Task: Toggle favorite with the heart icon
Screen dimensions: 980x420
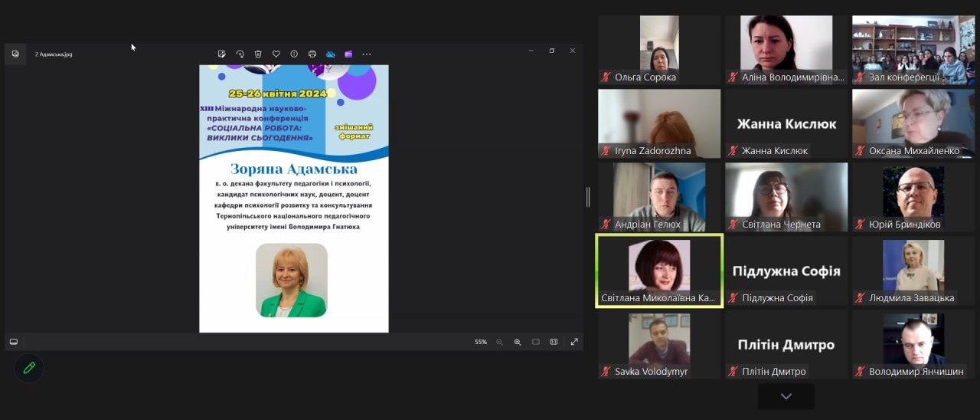Action: tap(276, 54)
